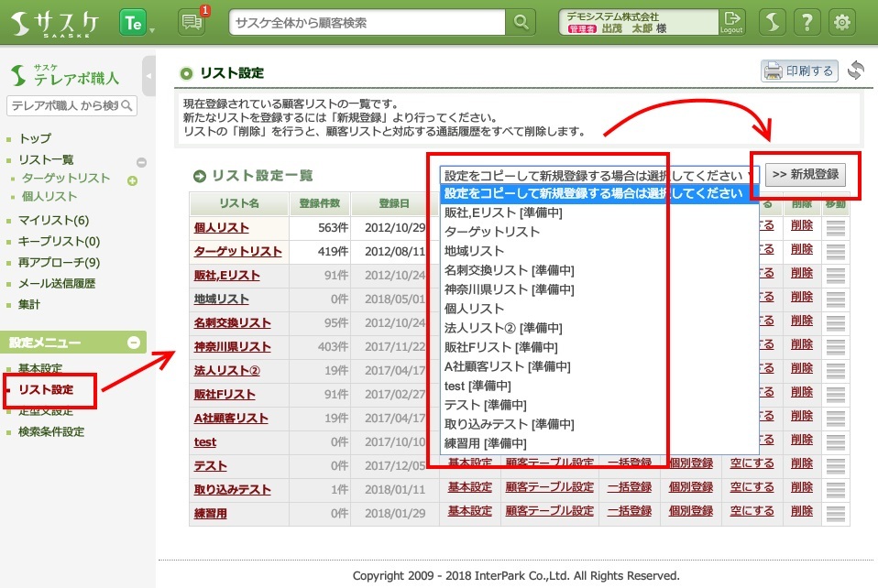Select 地域リスト in the copy dropdown list
The height and width of the screenshot is (588, 878).
pyautogui.click(x=474, y=251)
